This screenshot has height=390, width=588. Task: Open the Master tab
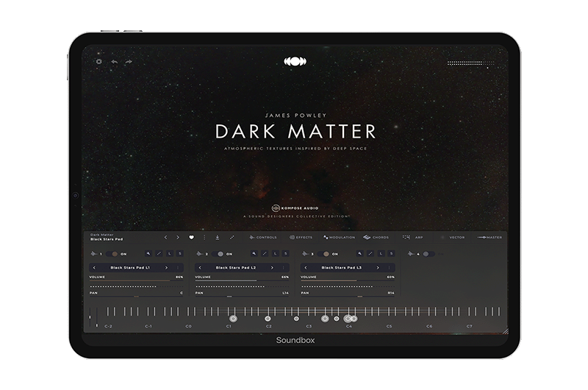490,237
